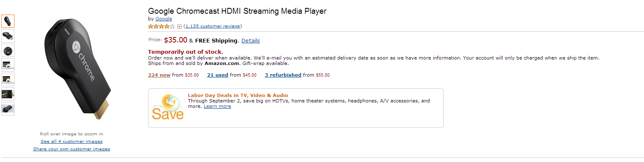Select the third thumbnail with the round image
The height and width of the screenshot is (162, 644).
coord(8,50)
